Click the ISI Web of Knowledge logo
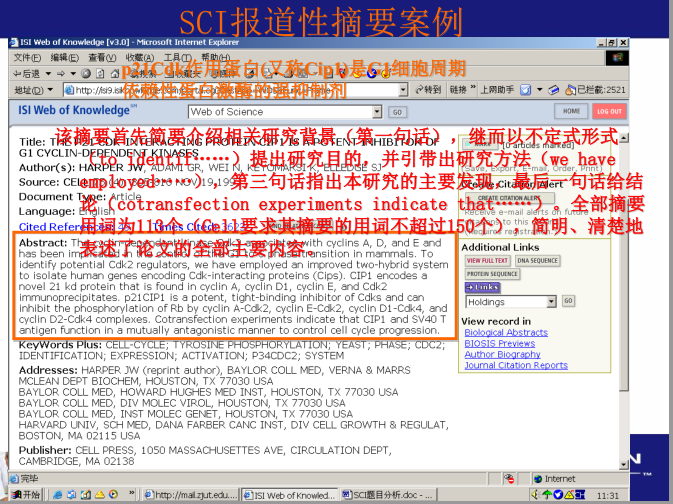Image resolution: width=673 pixels, height=504 pixels. coord(77,110)
